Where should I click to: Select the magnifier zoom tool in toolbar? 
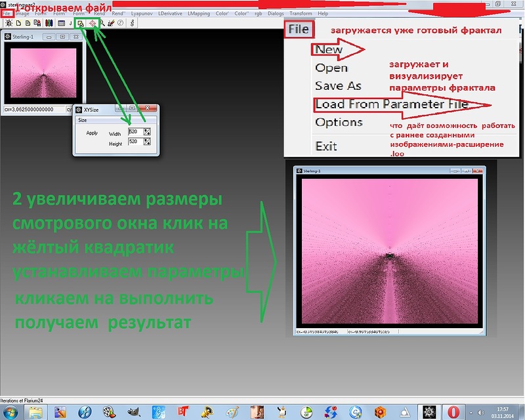(102, 22)
